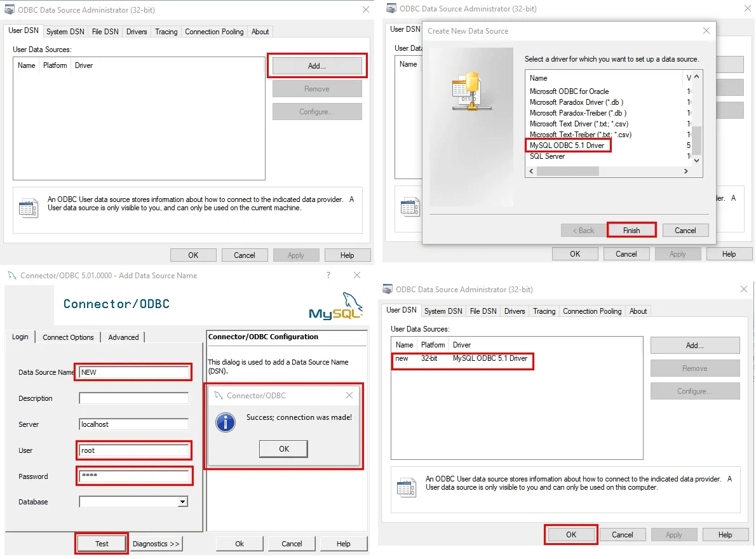Click the ? help icon in Connector/ODBC title bar
This screenshot has height=559, width=756.
point(328,275)
